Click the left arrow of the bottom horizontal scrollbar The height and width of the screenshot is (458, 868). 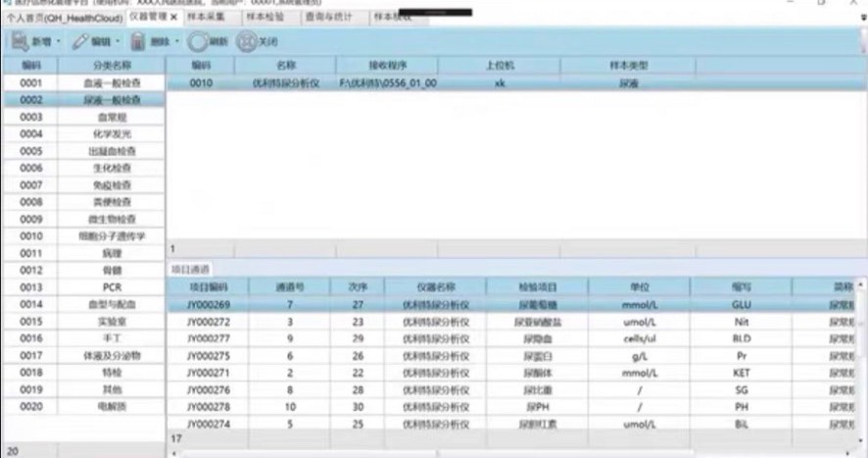point(174,453)
